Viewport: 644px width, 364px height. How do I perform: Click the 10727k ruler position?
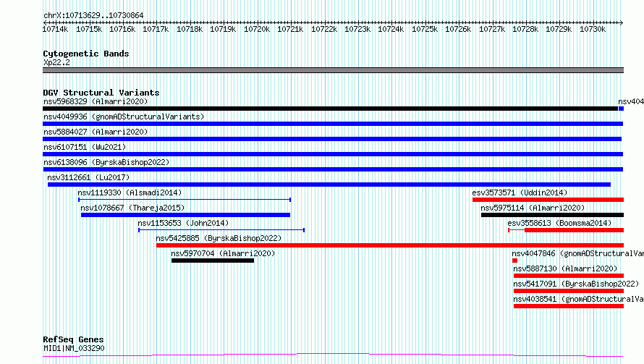coord(492,29)
